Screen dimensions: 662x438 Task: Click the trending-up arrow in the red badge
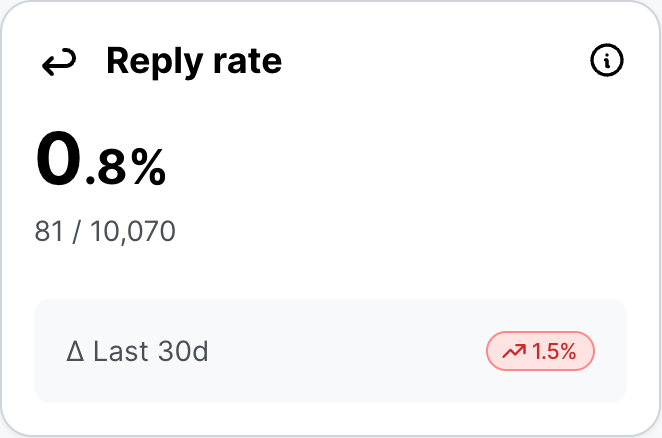click(x=514, y=351)
